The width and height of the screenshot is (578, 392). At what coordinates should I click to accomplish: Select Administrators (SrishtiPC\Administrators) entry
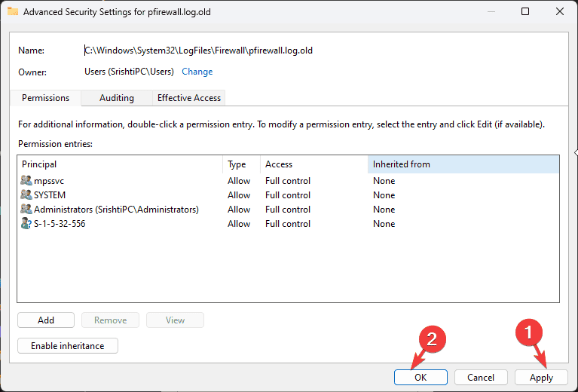[x=289, y=209]
